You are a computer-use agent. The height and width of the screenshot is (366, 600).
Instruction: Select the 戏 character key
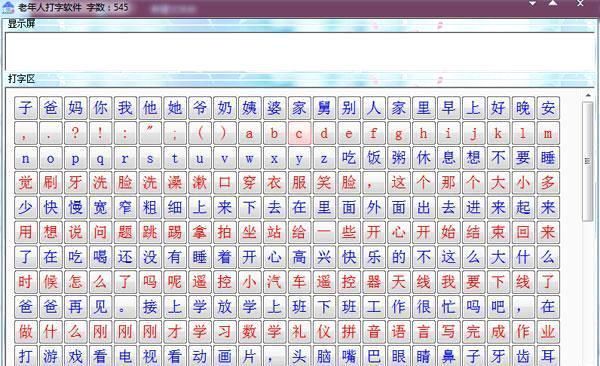(x=75, y=356)
